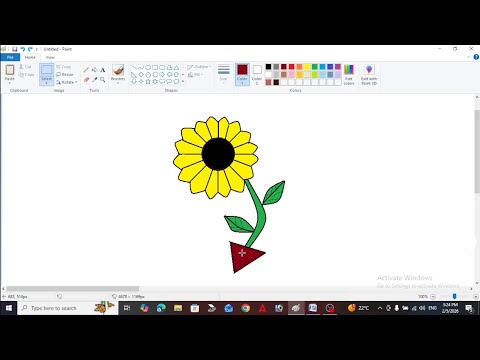Choose the Down arrow shape
Viewport: 480px width, 360px height.
click(x=134, y=81)
